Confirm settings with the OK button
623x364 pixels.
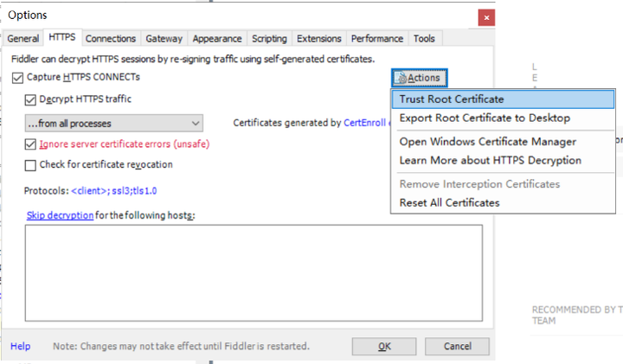[x=384, y=347]
